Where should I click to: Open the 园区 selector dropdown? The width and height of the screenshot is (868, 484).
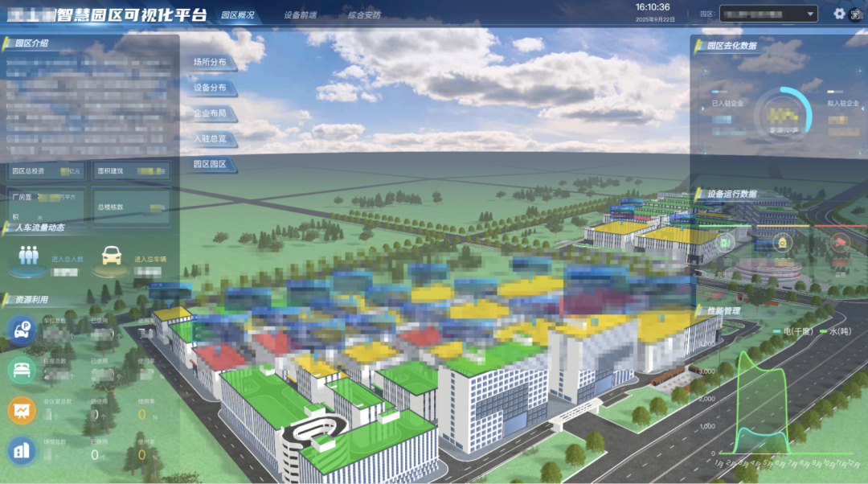pyautogui.click(x=768, y=14)
